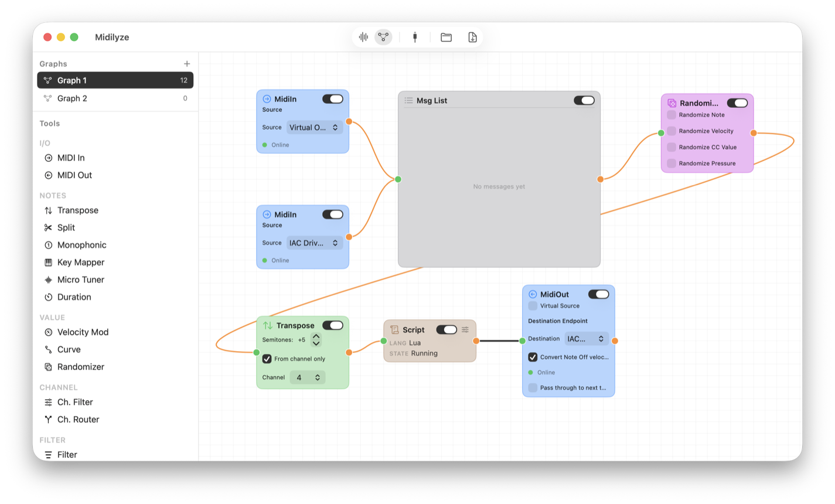Add a new graph with the plus button
Image resolution: width=835 pixels, height=504 pixels.
tap(187, 63)
